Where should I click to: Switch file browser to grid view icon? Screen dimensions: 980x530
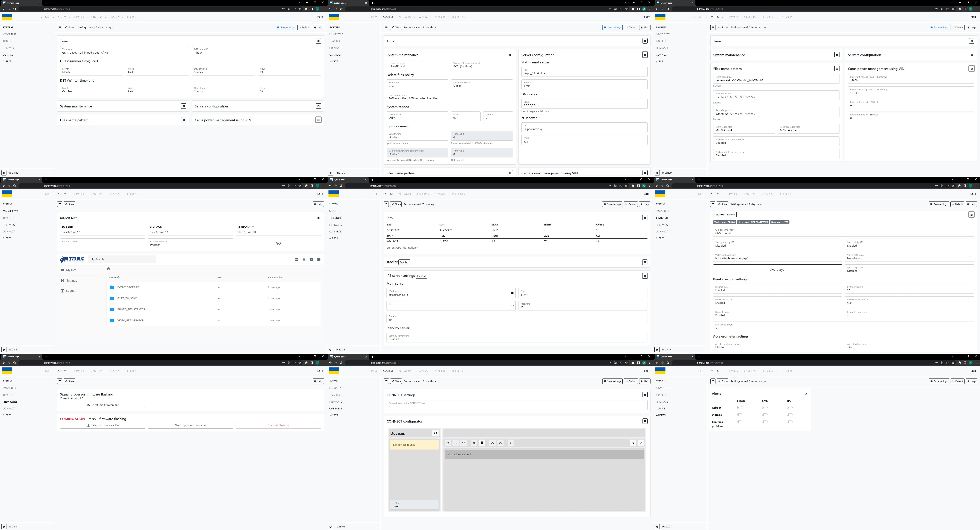pos(296,259)
